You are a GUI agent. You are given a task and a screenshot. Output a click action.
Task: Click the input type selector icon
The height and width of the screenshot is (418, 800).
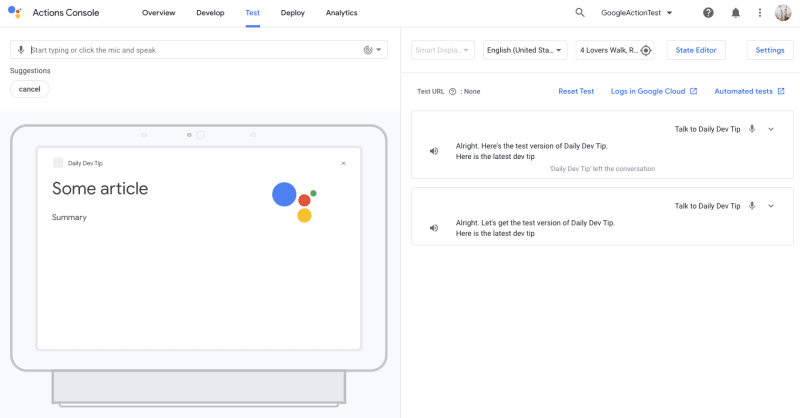[x=368, y=50]
